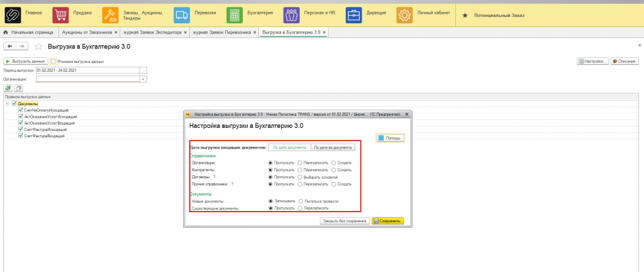
Task: Open period picker ellipsis button
Action: click(x=143, y=71)
